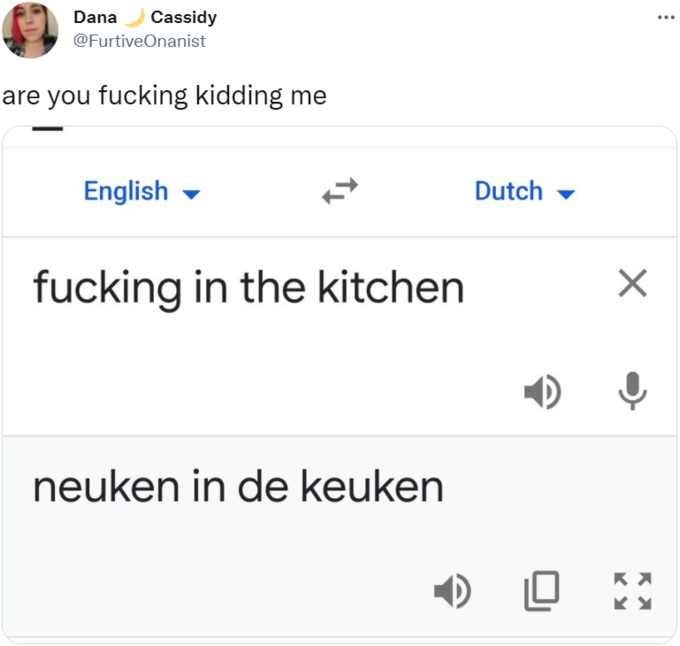This screenshot has height=646, width=680.
Task: Activate microphone voice input
Action: (632, 391)
